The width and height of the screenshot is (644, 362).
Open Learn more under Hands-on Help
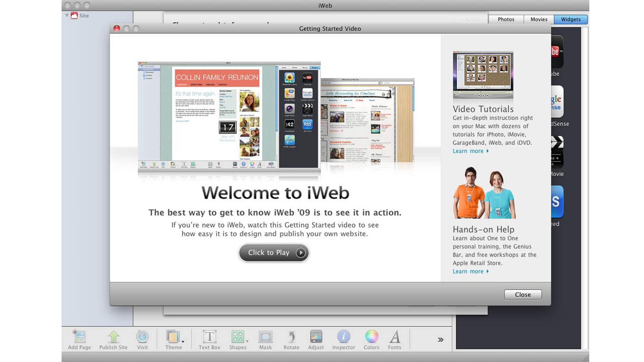[x=470, y=271]
